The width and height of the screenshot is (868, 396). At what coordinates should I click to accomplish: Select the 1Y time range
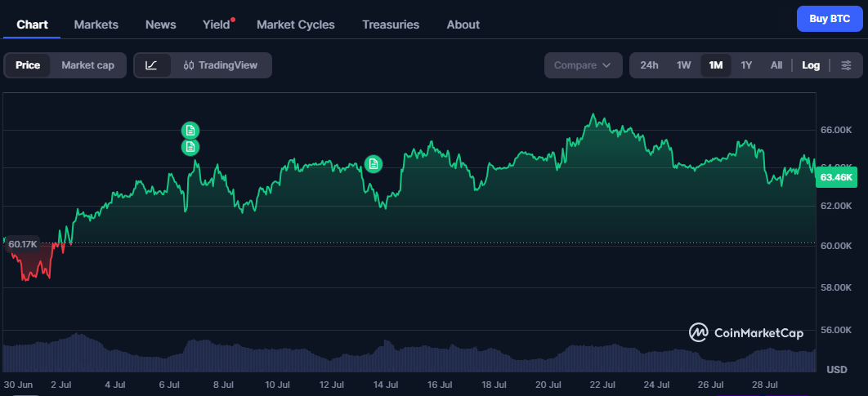[746, 65]
